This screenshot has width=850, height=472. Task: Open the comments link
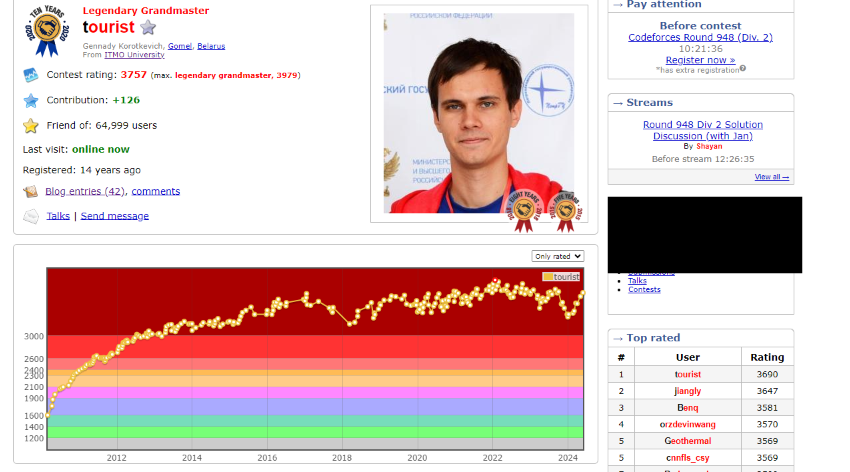click(156, 191)
